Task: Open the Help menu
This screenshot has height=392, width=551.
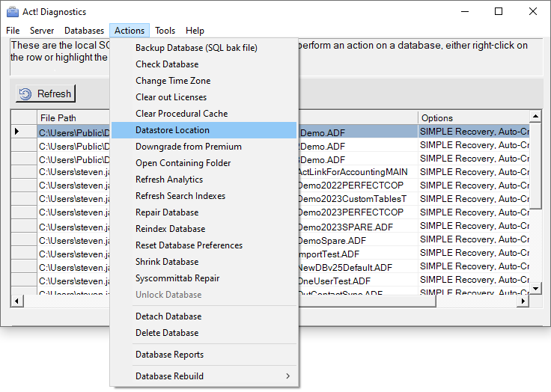Action: tap(195, 31)
